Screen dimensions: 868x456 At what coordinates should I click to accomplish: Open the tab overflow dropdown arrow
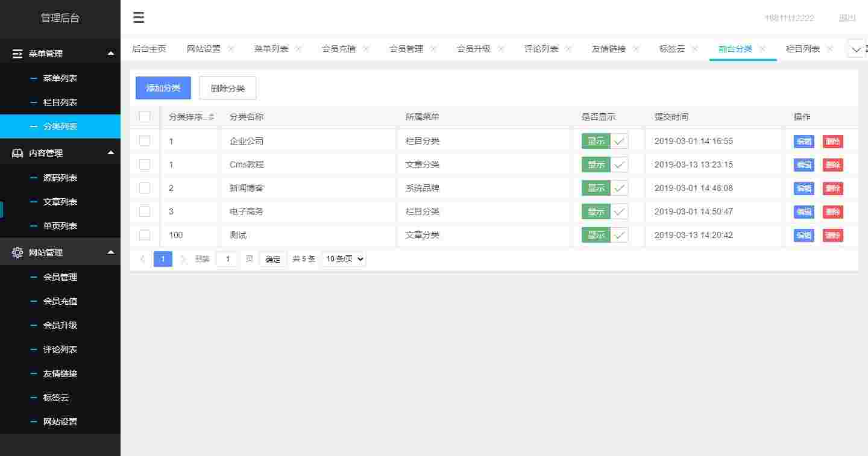click(x=856, y=49)
